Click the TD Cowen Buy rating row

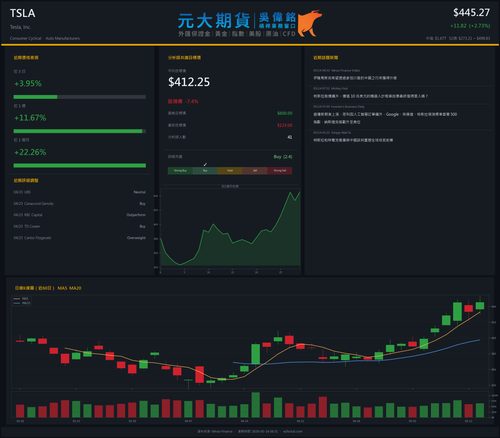[80, 226]
